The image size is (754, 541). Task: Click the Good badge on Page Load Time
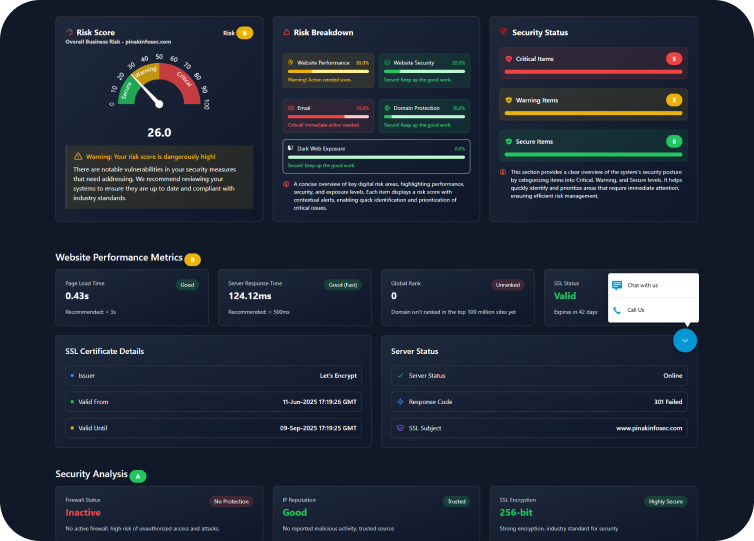tap(187, 285)
